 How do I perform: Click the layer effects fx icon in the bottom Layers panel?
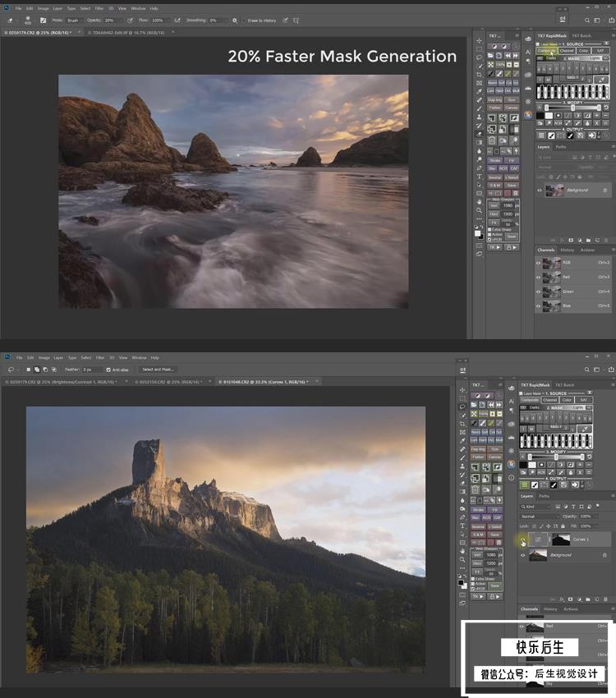562,599
